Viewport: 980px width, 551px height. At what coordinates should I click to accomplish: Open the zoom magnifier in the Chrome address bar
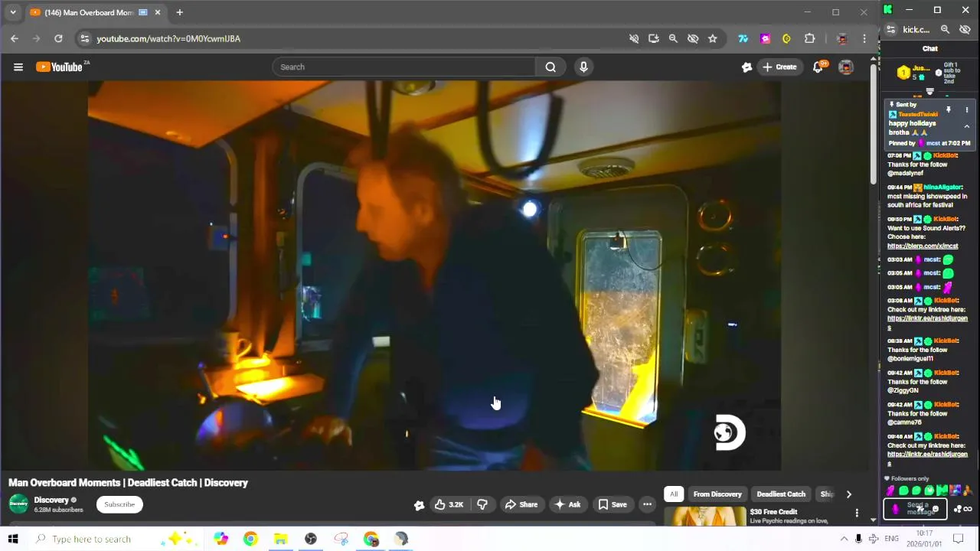click(673, 38)
